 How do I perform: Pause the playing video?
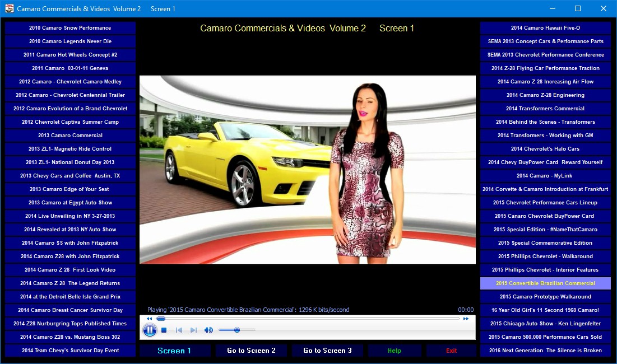[150, 330]
